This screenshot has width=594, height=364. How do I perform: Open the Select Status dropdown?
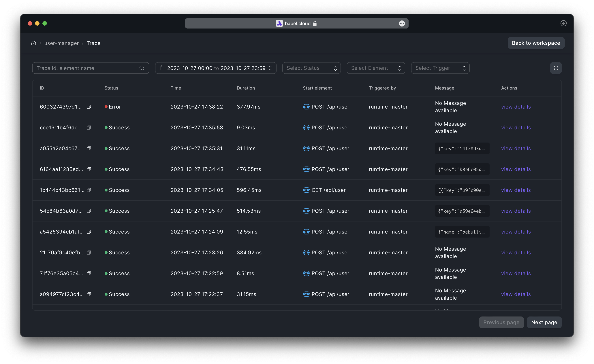pyautogui.click(x=311, y=68)
